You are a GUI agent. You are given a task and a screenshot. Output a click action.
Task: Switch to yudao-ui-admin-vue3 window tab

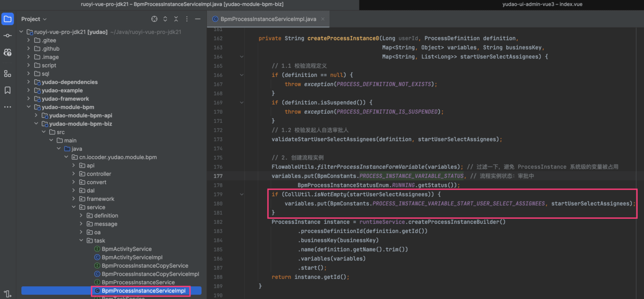click(542, 4)
